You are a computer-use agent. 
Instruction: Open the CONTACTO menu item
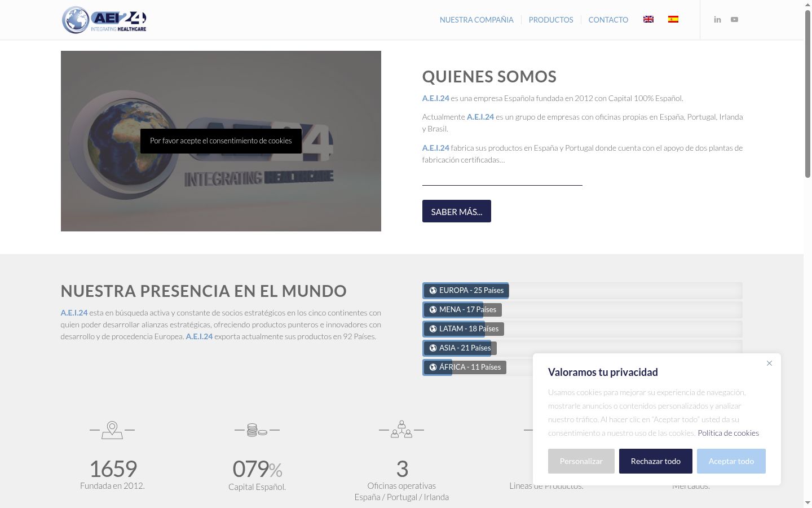[x=608, y=20]
